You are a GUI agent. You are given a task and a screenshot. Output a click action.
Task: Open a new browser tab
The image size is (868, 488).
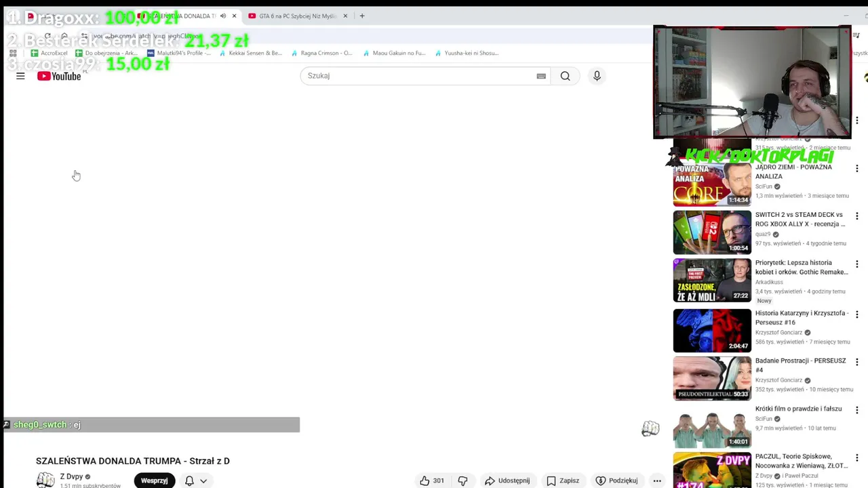362,16
